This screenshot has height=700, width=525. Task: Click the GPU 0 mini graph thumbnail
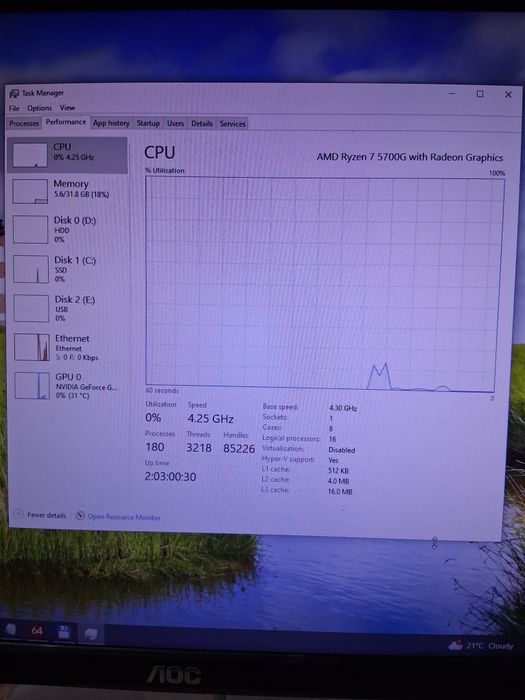click(x=32, y=386)
